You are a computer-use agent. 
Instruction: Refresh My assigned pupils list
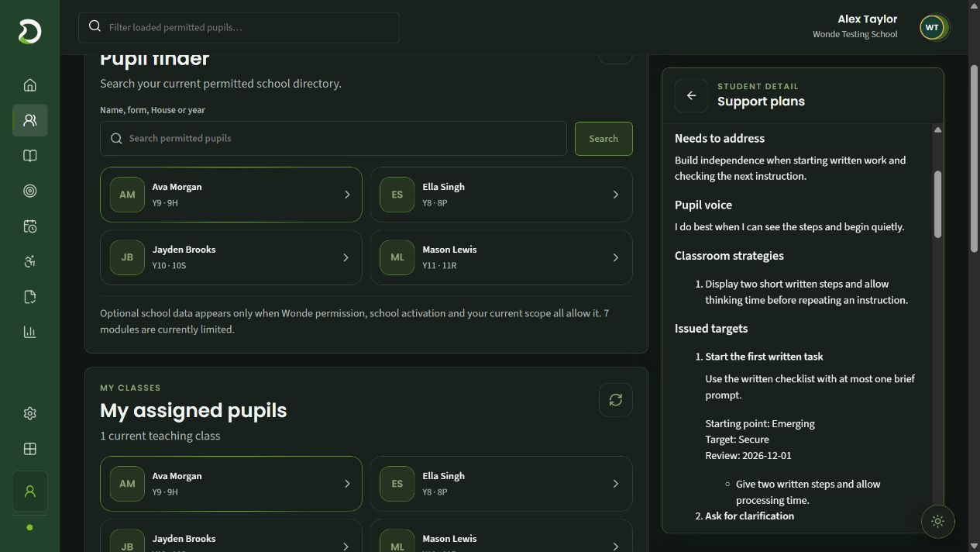(x=615, y=400)
